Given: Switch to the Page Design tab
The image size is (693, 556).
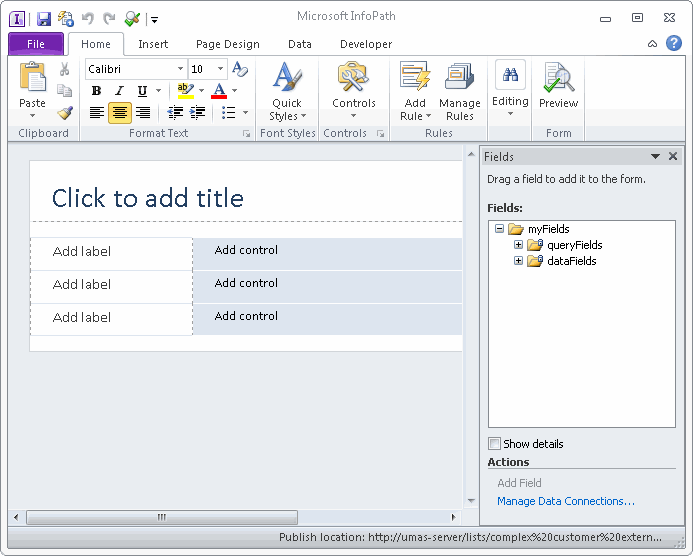Looking at the screenshot, I should (x=228, y=44).
